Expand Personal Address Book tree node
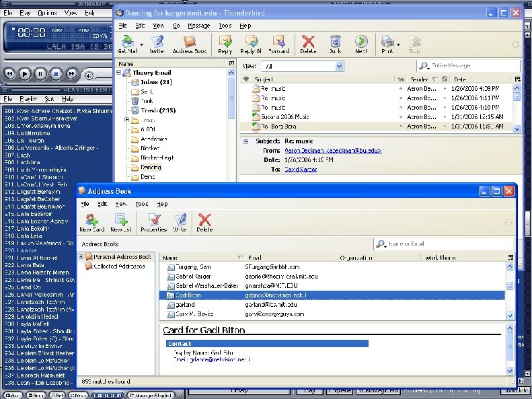The width and height of the screenshot is (532, 399). [81, 257]
